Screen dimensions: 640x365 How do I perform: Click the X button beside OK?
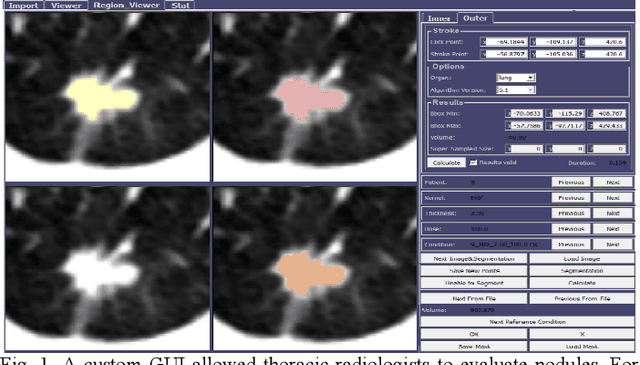pyautogui.click(x=582, y=334)
